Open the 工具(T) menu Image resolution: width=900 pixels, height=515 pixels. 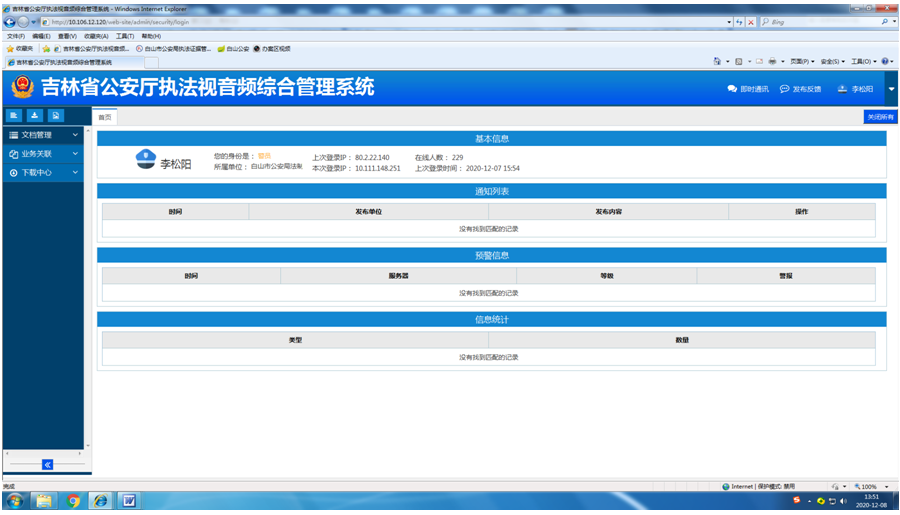tap(125, 36)
